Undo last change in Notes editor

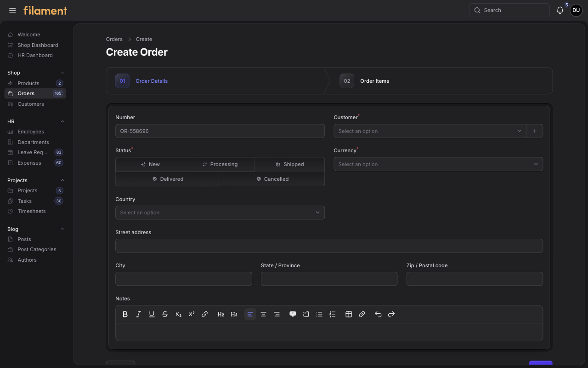point(378,314)
